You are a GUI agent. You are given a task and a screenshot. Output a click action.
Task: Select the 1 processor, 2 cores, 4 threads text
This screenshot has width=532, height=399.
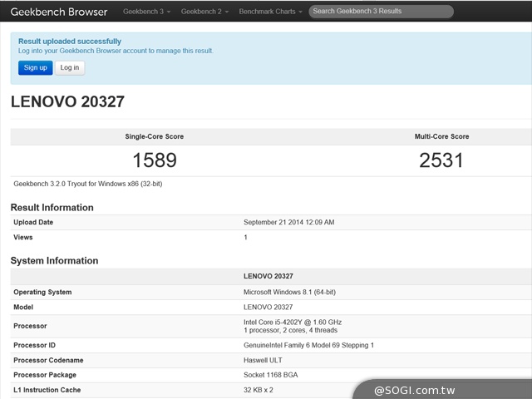pos(290,330)
